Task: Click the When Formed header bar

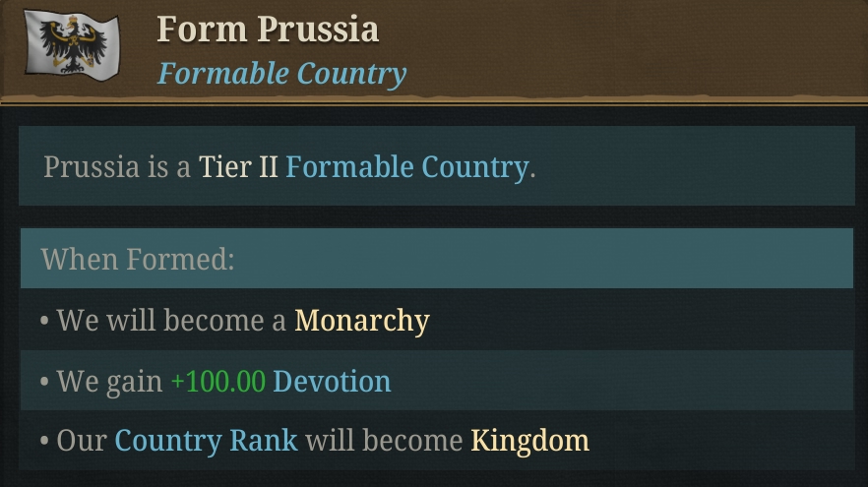Action: tap(437, 259)
